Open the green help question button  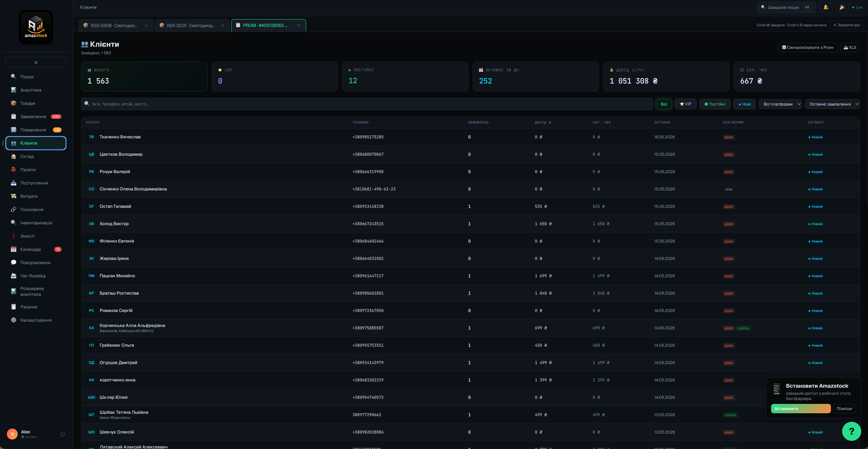pos(851,431)
